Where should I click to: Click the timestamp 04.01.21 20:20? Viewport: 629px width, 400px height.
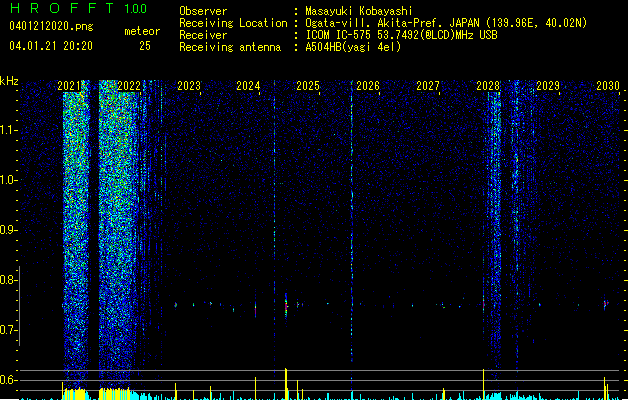pos(51,46)
